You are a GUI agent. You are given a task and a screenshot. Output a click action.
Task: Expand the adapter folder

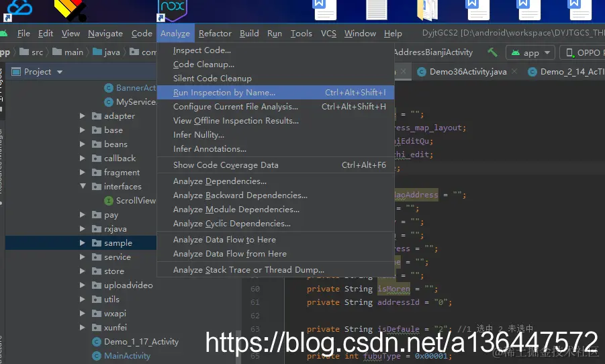coord(82,116)
